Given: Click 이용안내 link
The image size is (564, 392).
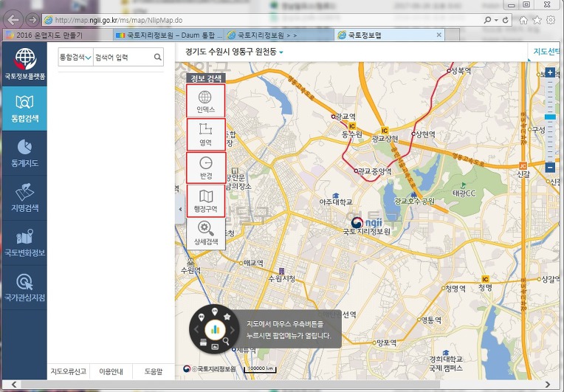Looking at the screenshot, I should point(111,371).
